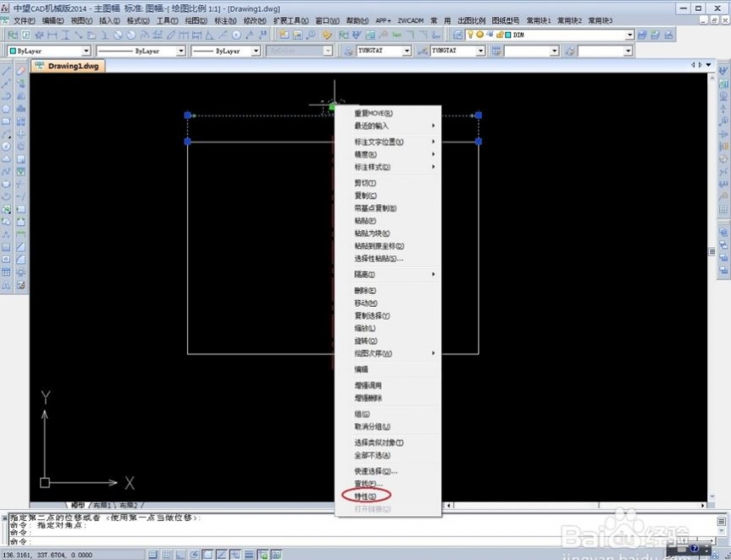Screen dimensions: 731x560
Task: Toggle Polar tracking in status bar
Action: 194,554
